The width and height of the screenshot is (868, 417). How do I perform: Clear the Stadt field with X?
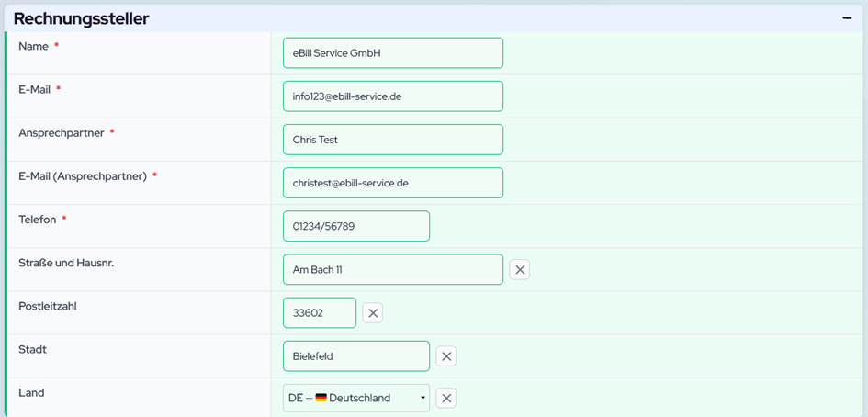(x=445, y=356)
